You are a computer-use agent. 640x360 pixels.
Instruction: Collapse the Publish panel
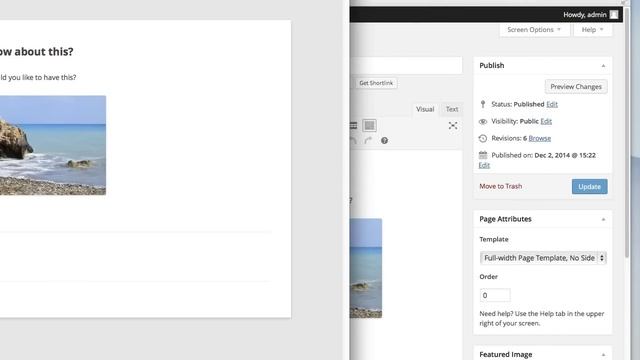click(603, 66)
